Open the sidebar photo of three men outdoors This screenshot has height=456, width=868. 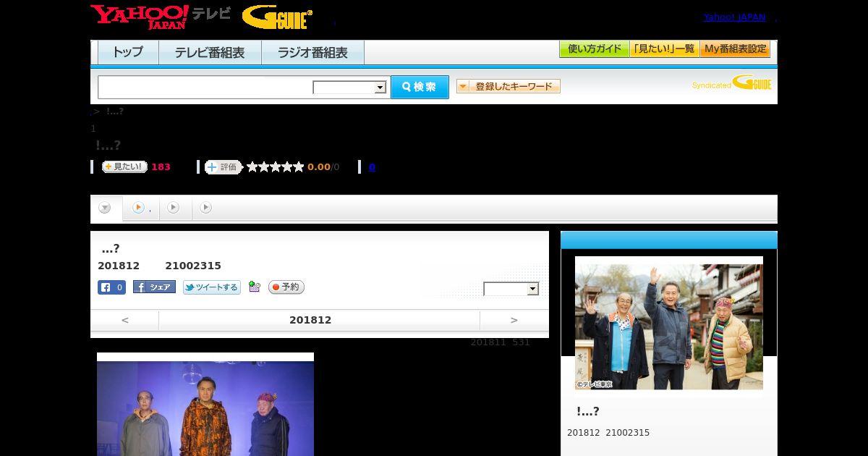[x=669, y=326]
